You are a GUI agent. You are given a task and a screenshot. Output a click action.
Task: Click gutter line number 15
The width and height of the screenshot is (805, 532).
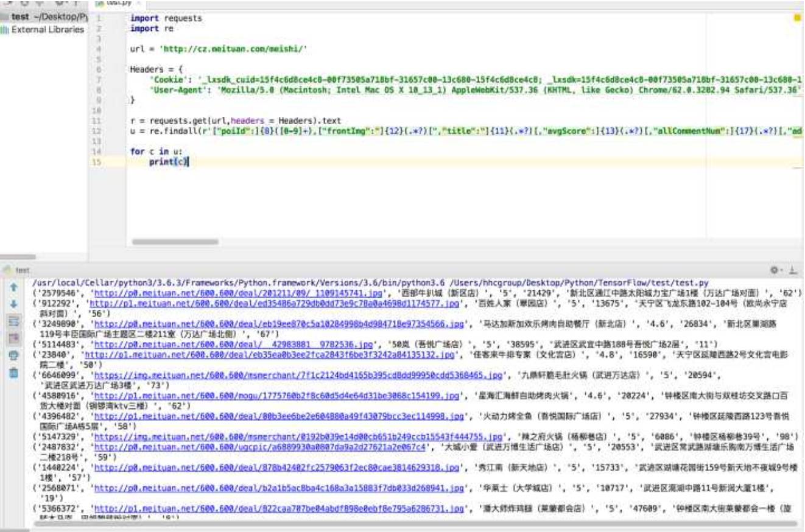coord(97,162)
